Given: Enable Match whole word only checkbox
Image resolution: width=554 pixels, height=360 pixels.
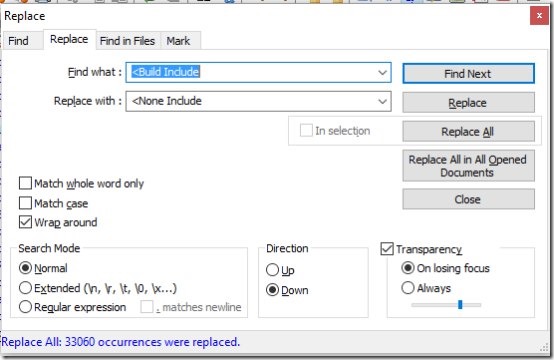Looking at the screenshot, I should [x=25, y=183].
